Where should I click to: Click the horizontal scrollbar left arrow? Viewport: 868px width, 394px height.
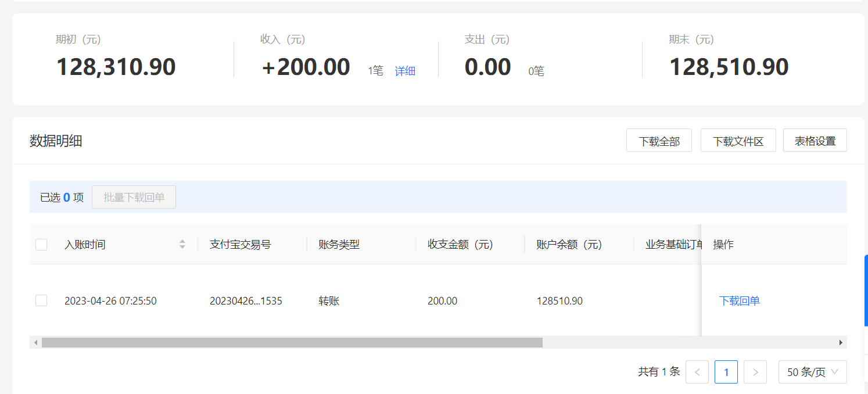(x=35, y=343)
